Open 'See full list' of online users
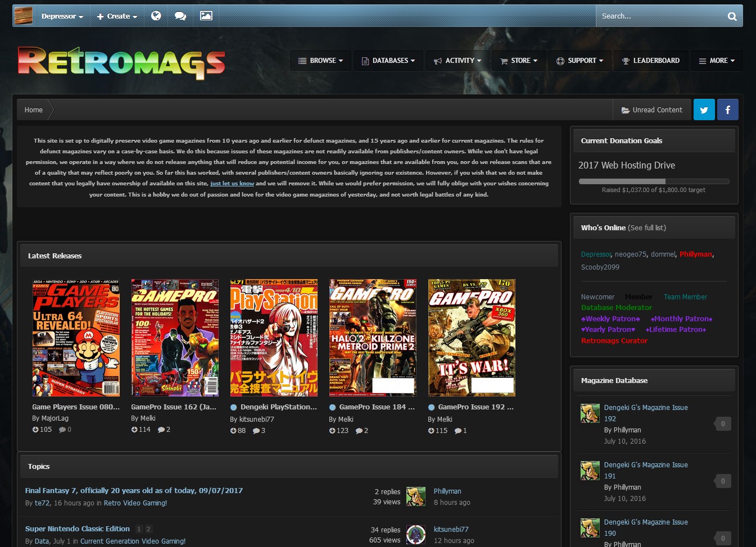The image size is (756, 547). click(647, 228)
